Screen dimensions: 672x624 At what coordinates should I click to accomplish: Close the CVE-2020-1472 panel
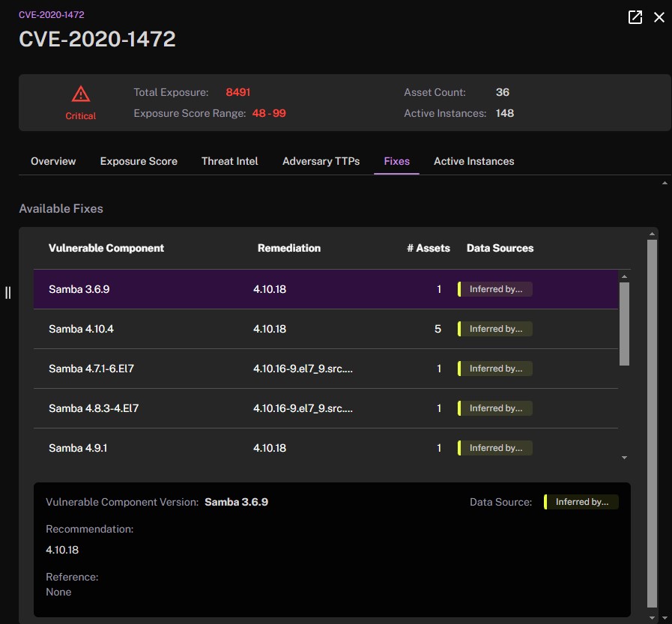click(659, 17)
